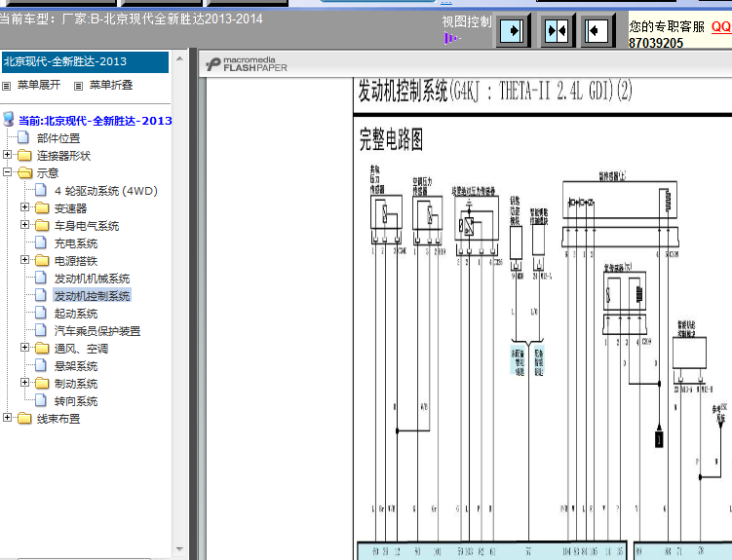
Task: Open the 发动机机械系统 diagram
Action: pos(92,279)
